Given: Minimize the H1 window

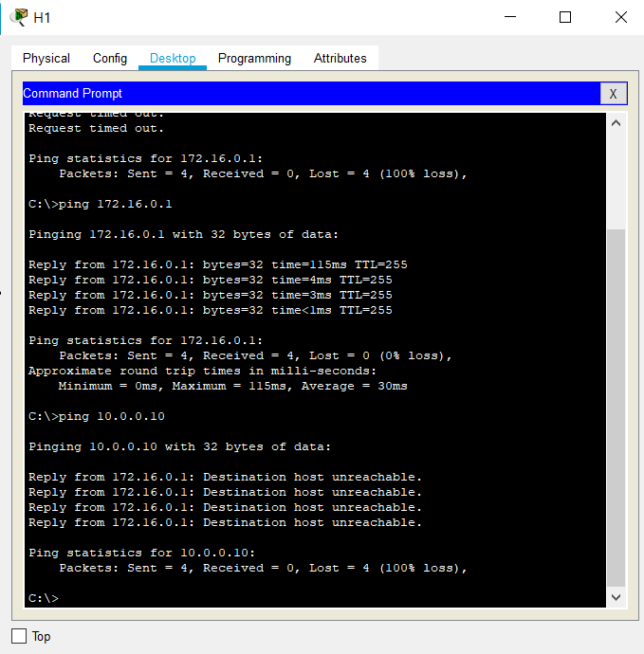Looking at the screenshot, I should click(x=510, y=17).
